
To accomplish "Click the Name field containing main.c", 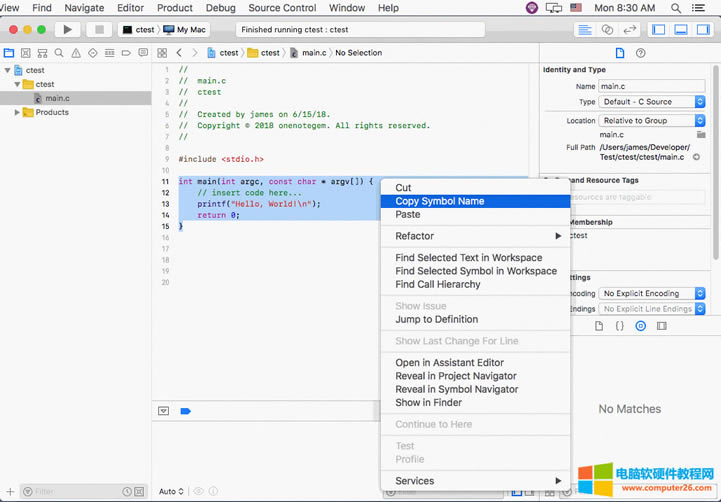I will pos(650,86).
